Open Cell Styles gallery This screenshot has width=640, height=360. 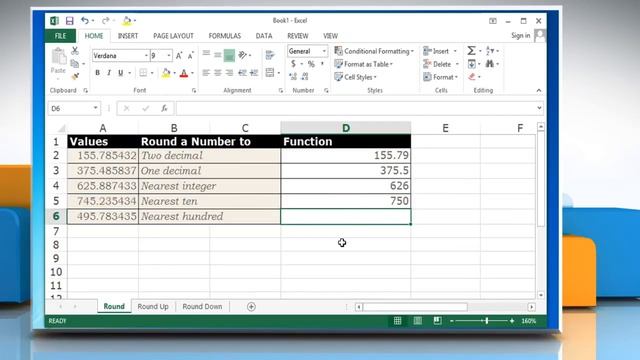point(355,77)
